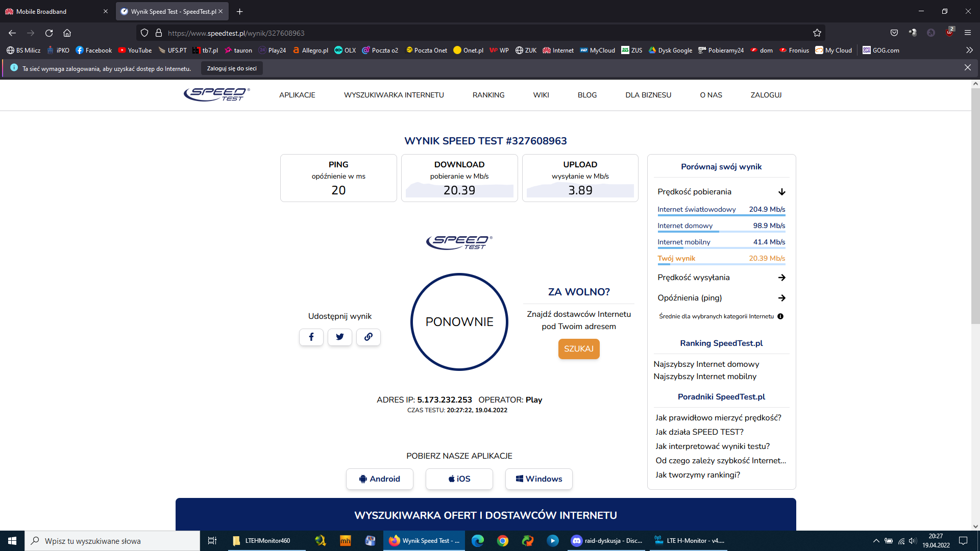Show hidden system tray icons
The width and height of the screenshot is (980, 551).
pos(876,541)
